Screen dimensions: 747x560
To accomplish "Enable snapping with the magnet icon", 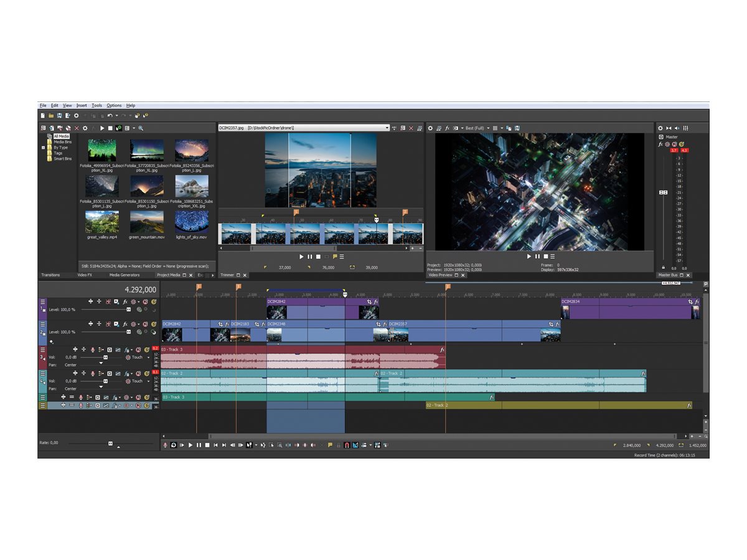I will click(347, 445).
